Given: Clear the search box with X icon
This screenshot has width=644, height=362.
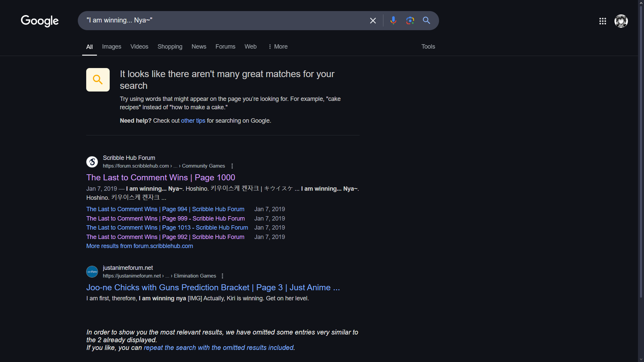Looking at the screenshot, I should pos(373,21).
